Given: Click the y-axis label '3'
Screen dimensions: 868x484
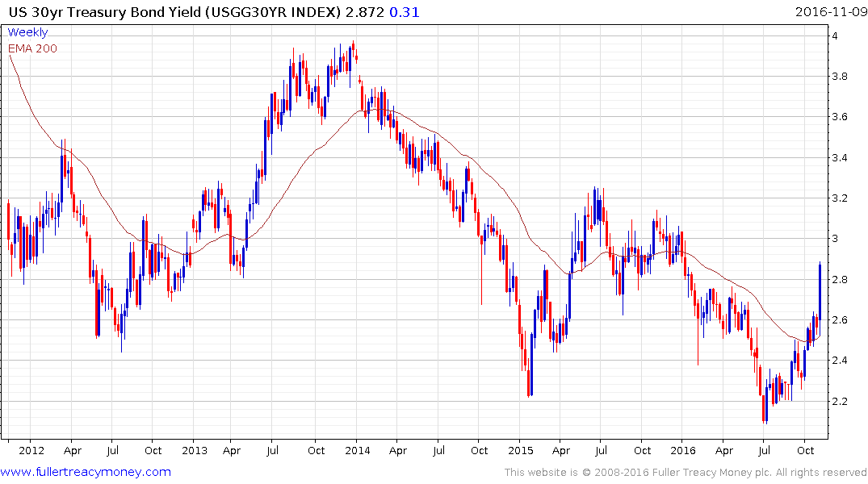Looking at the screenshot, I should point(835,239).
